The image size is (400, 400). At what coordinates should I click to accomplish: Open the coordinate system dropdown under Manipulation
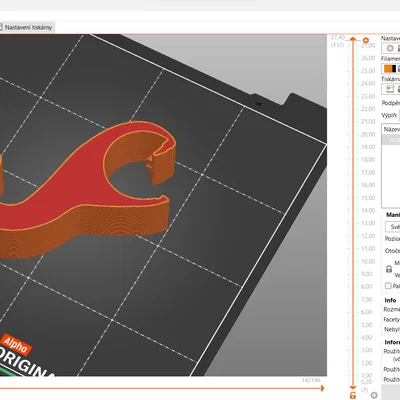click(393, 227)
